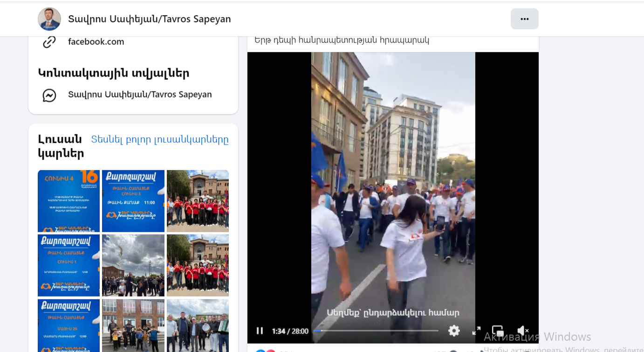Expand video to fullscreen
The height and width of the screenshot is (352, 644).
476,331
